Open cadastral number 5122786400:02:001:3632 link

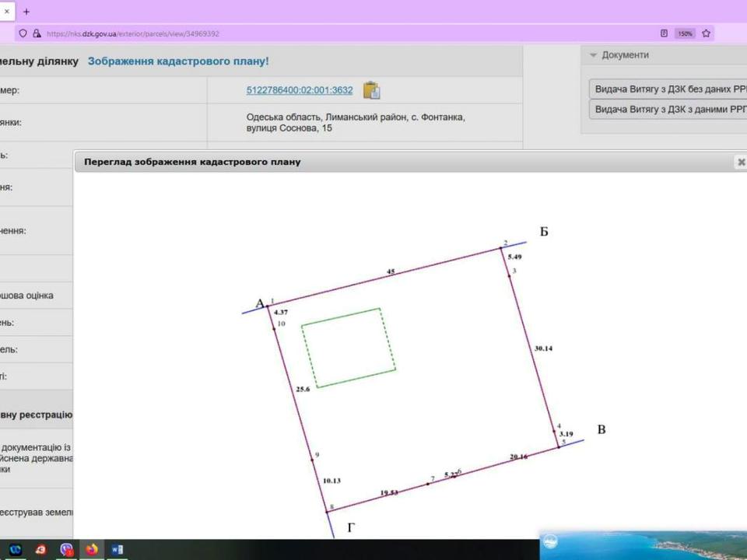tap(299, 90)
